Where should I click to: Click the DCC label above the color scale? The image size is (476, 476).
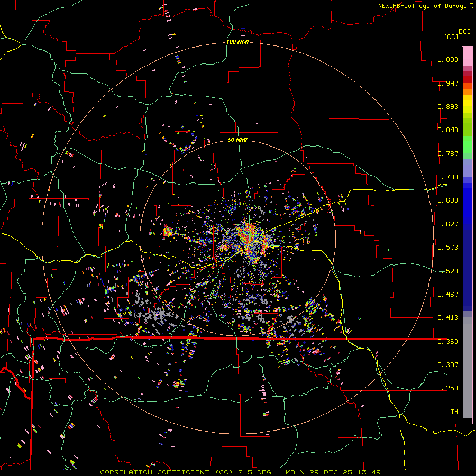[x=464, y=32]
